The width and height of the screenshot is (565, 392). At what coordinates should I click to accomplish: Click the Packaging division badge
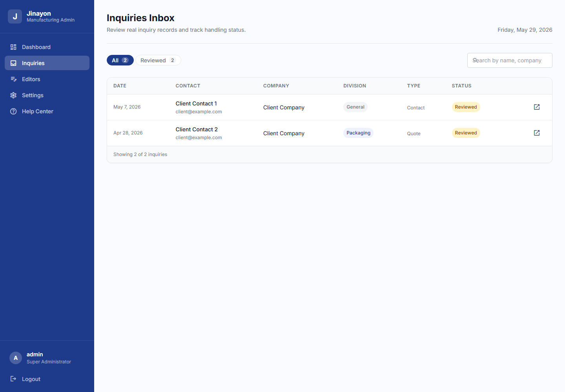coord(358,133)
